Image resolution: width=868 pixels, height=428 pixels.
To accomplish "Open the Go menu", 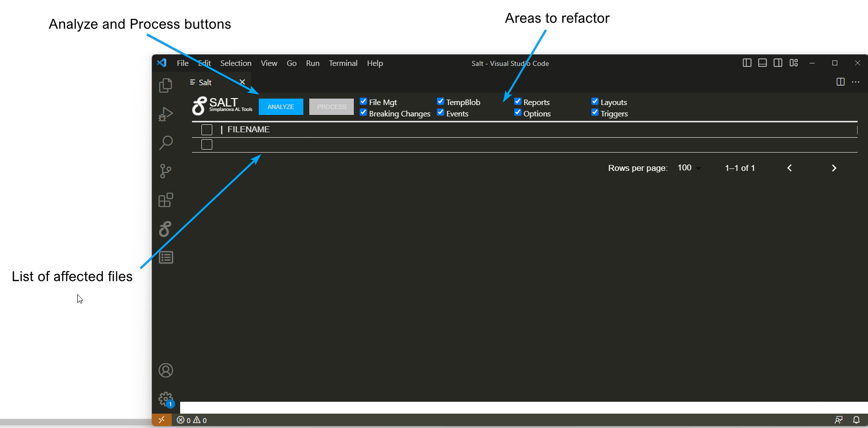I will tap(291, 63).
